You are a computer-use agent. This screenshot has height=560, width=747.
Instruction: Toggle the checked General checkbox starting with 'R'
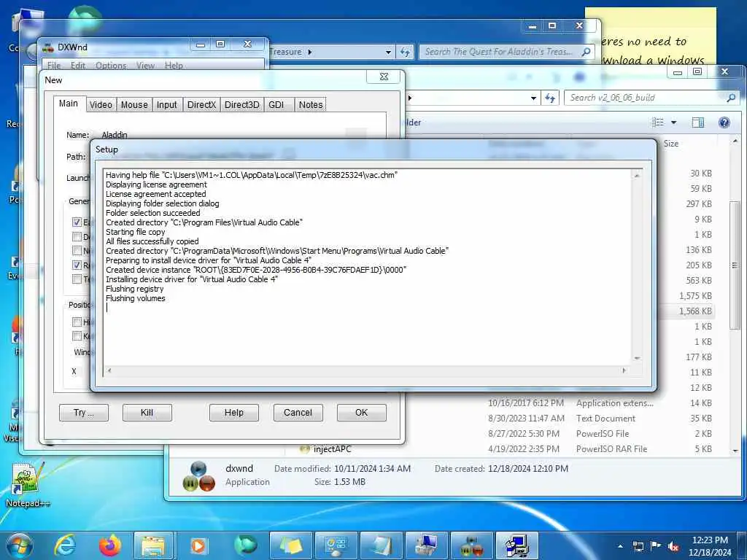click(x=77, y=265)
